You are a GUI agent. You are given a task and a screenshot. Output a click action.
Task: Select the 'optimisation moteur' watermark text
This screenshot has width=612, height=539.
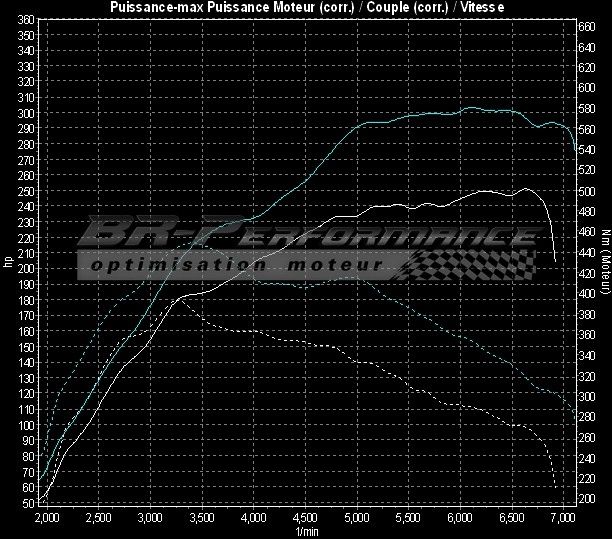tap(237, 265)
